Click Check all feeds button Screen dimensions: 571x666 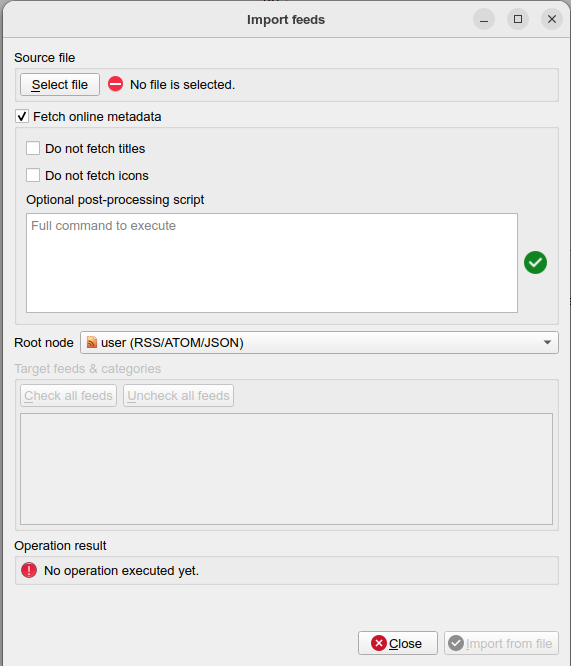pyautogui.click(x=68, y=395)
